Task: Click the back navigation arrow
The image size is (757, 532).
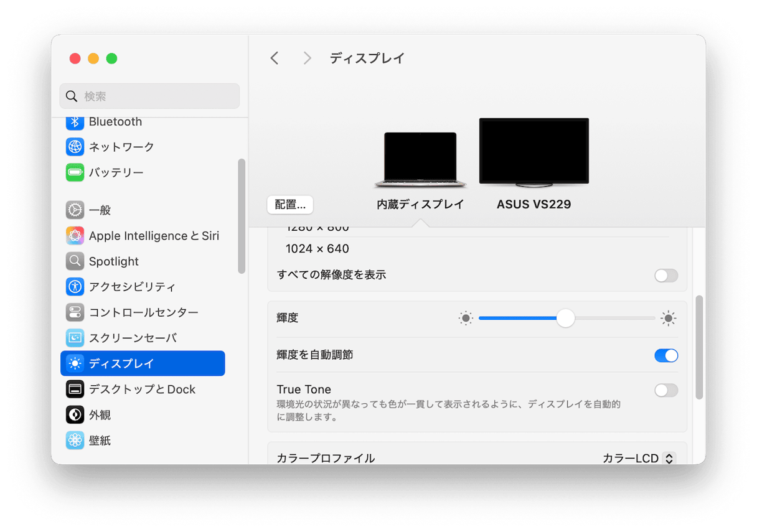Action: 274,57
